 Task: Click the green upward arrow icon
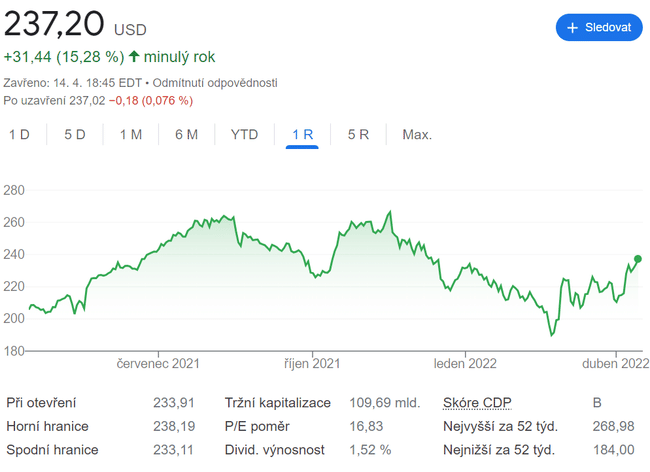[x=134, y=57]
